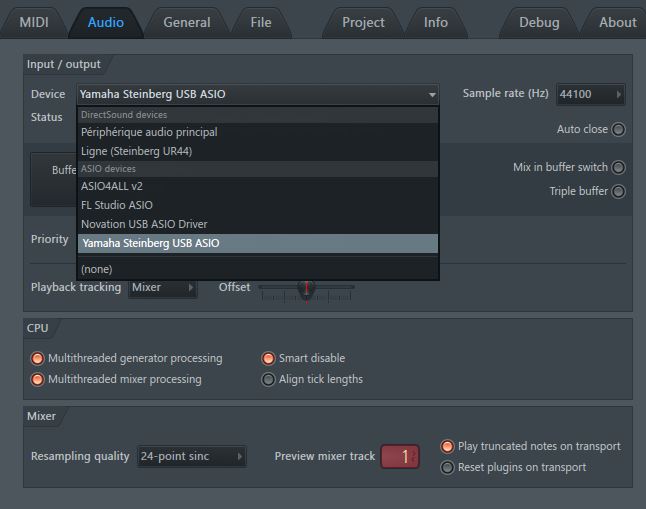This screenshot has height=509, width=646.
Task: Enable Reset plugins on transport
Action: click(x=447, y=468)
